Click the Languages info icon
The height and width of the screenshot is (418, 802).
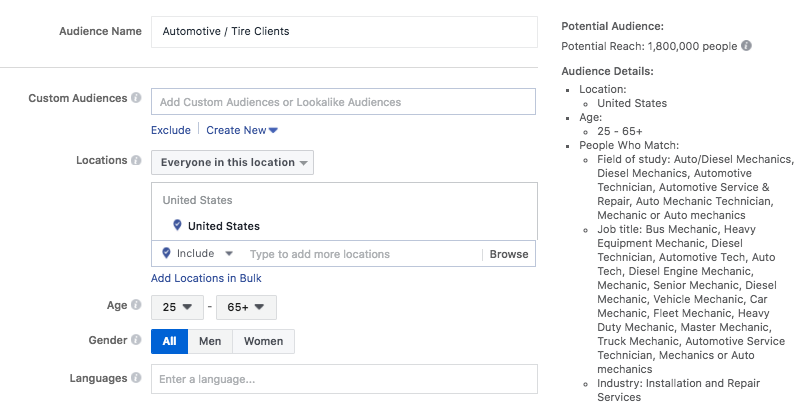[136, 378]
